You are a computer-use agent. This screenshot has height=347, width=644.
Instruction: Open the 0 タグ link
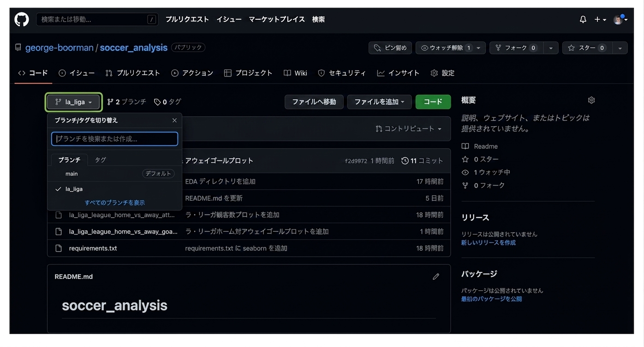point(167,102)
